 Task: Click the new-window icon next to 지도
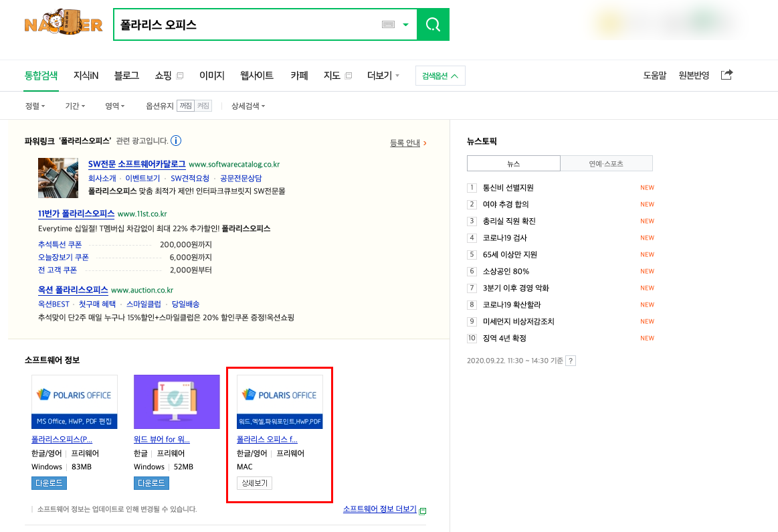(x=349, y=76)
